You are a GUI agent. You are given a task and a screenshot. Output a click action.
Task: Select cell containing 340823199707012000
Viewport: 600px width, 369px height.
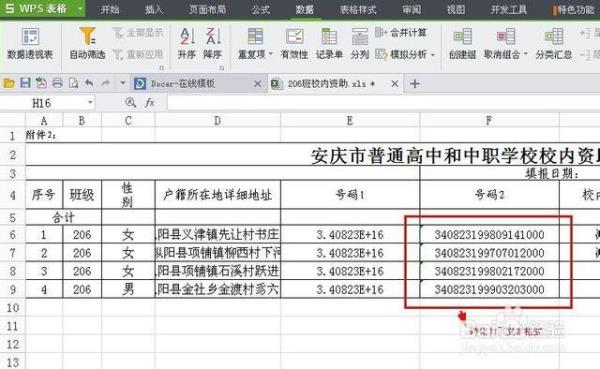(489, 253)
